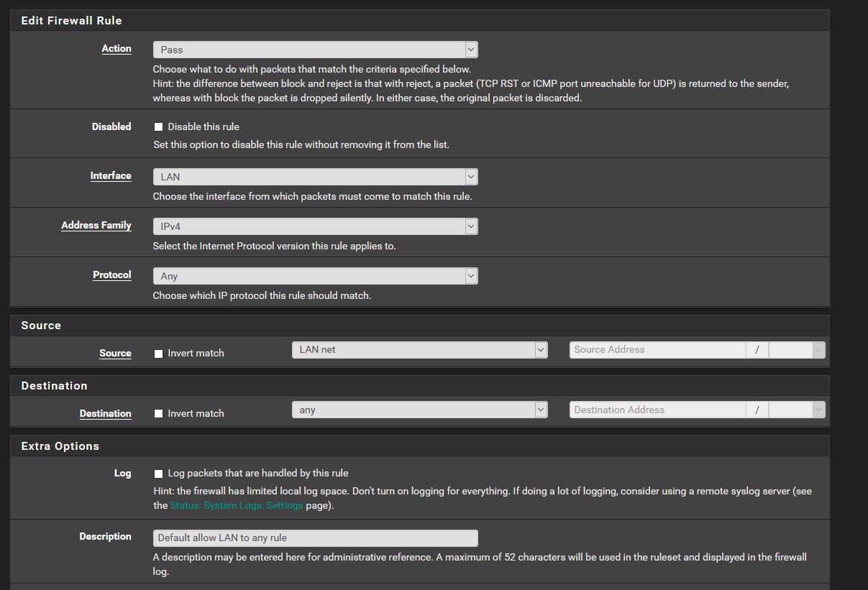Click the Log field label
This screenshot has height=590, width=868.
[x=123, y=474]
